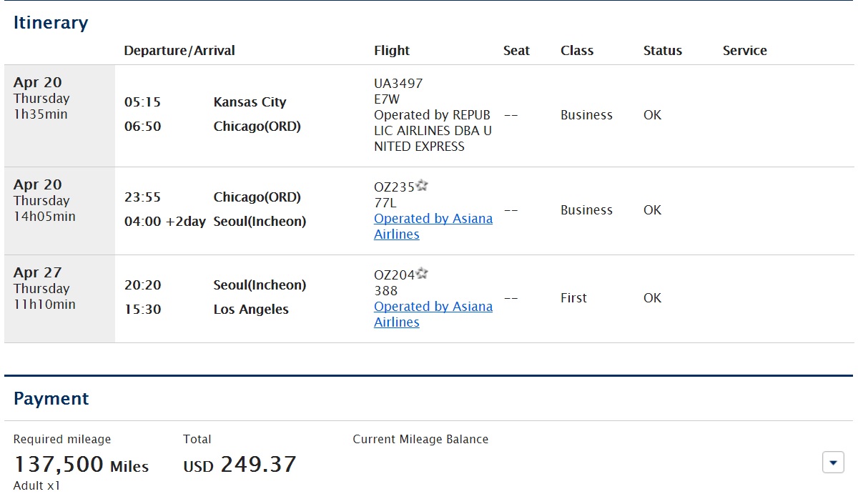Click the Flight column header
The image size is (858, 504).
pyautogui.click(x=392, y=51)
